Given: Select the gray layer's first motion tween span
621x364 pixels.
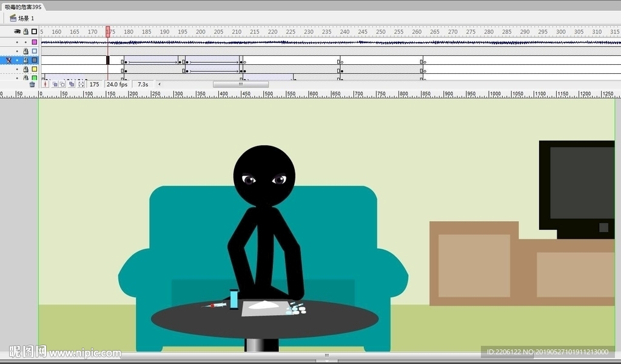Looking at the screenshot, I should click(x=151, y=60).
